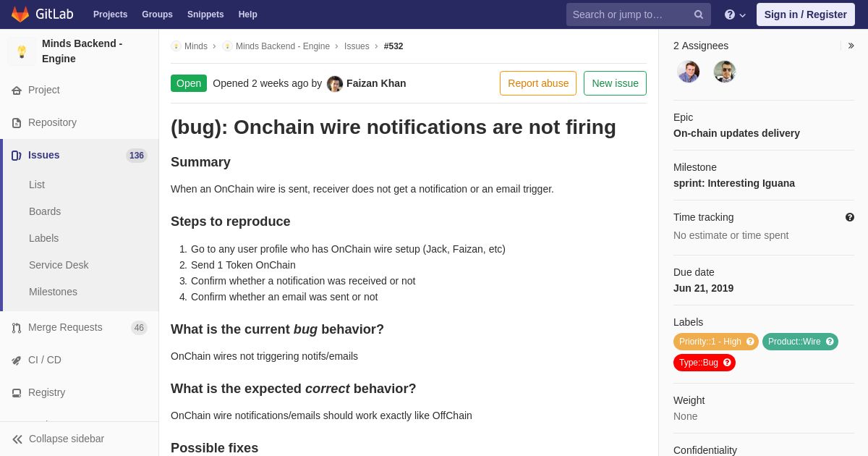Click the New issue button
Image resolution: width=868 pixels, height=456 pixels.
pyautogui.click(x=615, y=83)
